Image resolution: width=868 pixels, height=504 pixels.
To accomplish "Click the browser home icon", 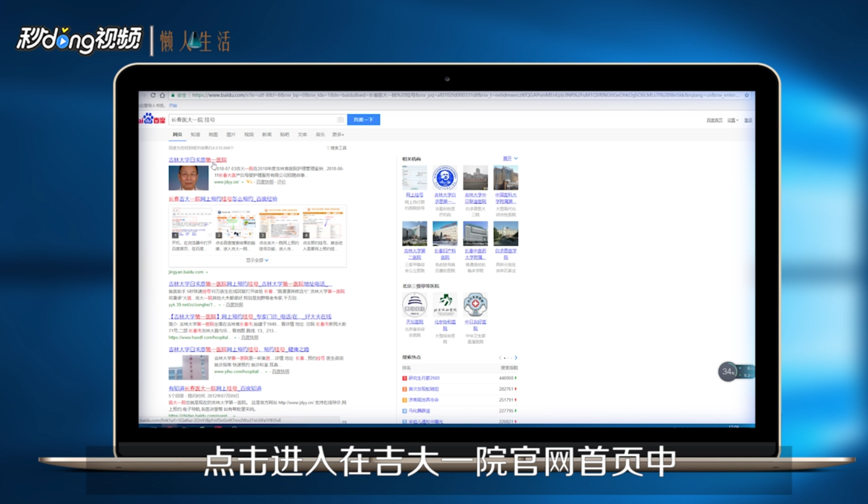I will (x=162, y=95).
